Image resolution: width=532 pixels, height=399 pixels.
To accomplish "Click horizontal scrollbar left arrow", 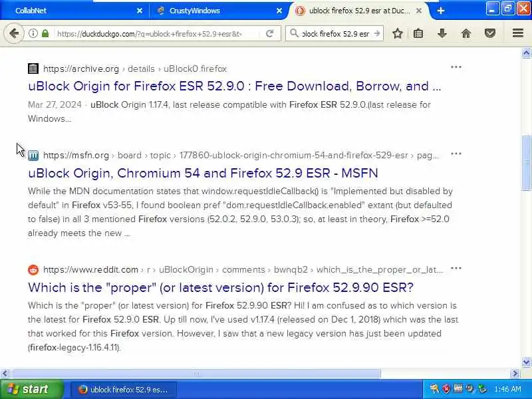I will click(5, 374).
